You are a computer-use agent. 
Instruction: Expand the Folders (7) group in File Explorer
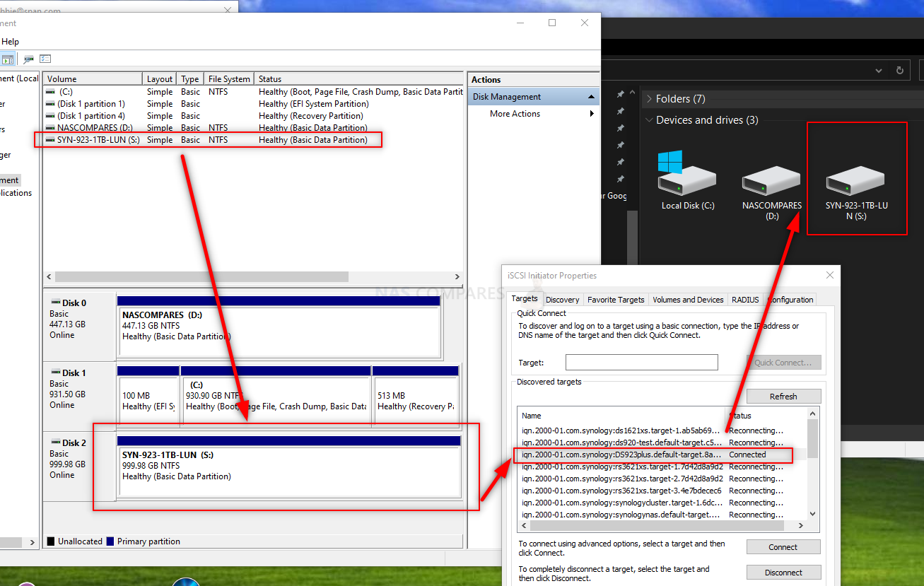(x=649, y=99)
